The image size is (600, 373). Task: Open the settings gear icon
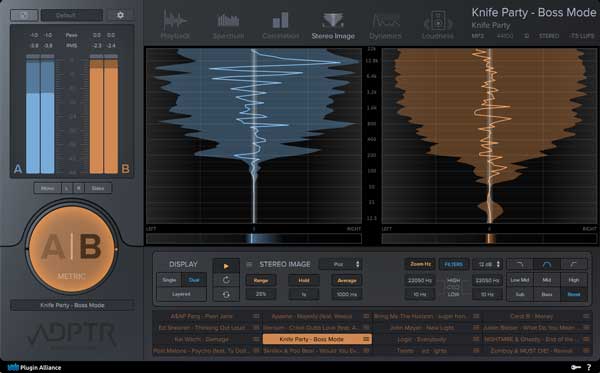[x=120, y=15]
